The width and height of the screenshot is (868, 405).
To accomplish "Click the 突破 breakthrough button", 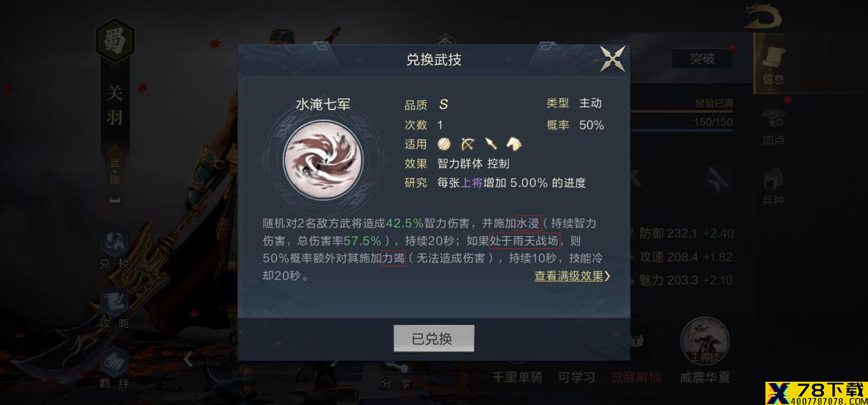I will pyautogui.click(x=702, y=59).
